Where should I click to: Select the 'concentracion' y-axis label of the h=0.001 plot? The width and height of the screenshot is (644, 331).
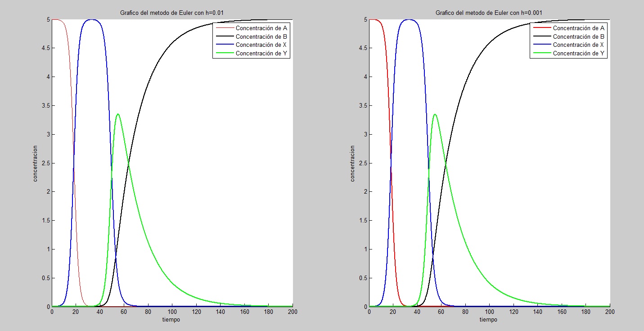click(x=352, y=163)
